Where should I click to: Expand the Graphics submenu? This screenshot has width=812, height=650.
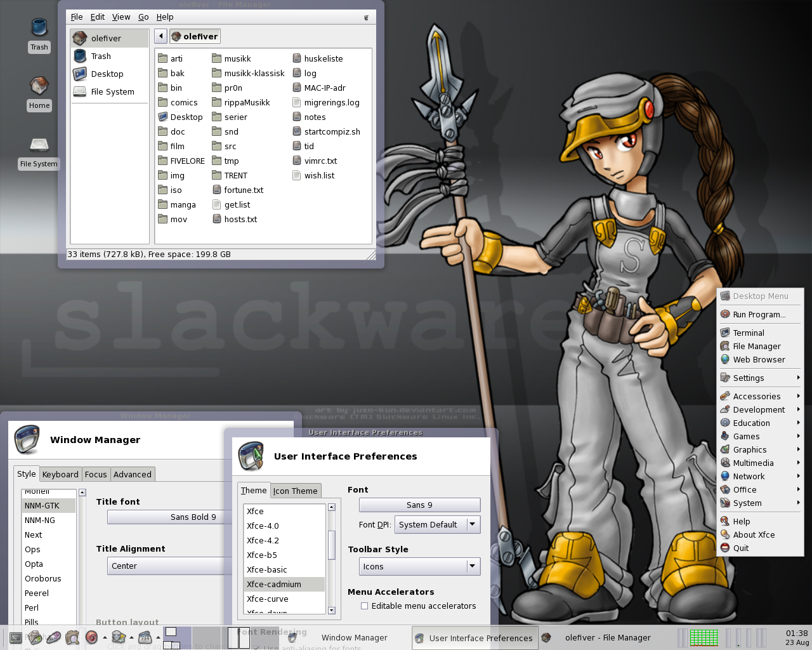click(760, 449)
